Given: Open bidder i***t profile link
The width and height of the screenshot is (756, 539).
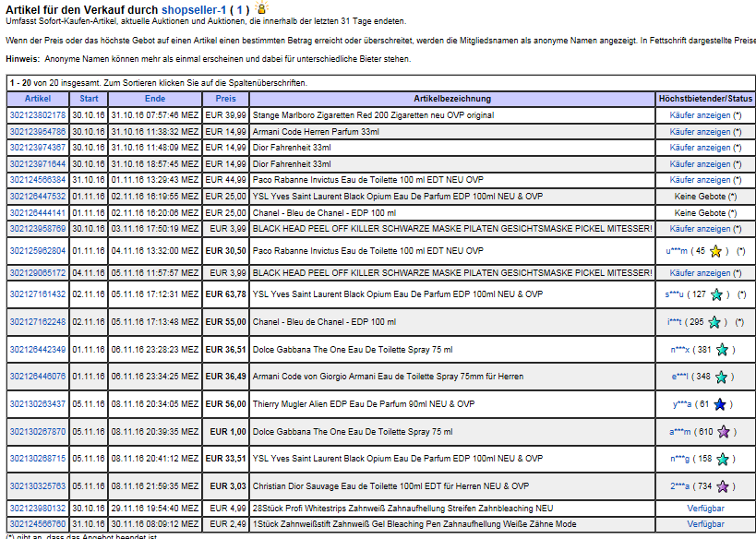Looking at the screenshot, I should [675, 321].
